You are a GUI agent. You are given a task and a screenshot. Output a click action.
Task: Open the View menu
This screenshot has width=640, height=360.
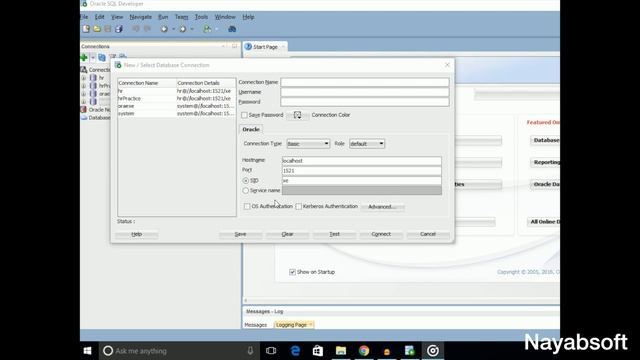click(x=117, y=17)
